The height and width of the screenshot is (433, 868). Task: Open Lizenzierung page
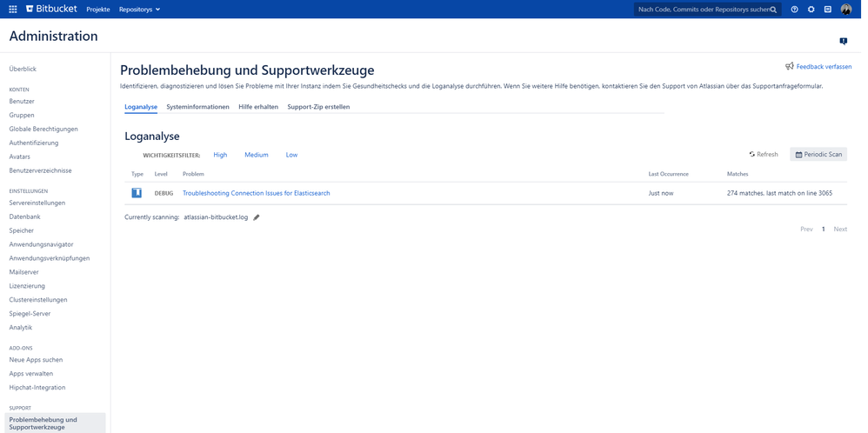click(x=27, y=286)
